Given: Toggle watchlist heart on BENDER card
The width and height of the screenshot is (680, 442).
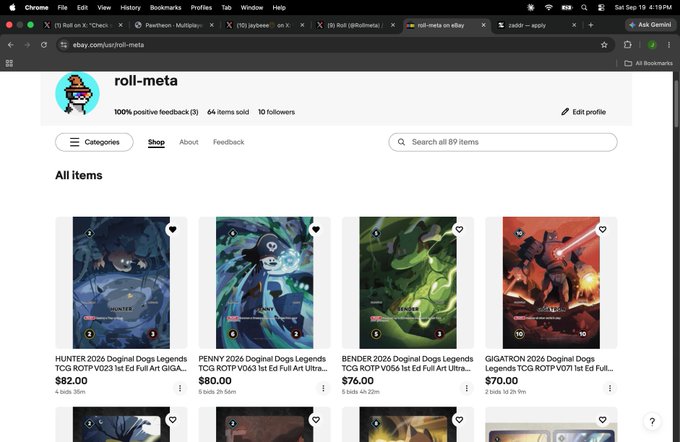Looking at the screenshot, I should (x=459, y=229).
